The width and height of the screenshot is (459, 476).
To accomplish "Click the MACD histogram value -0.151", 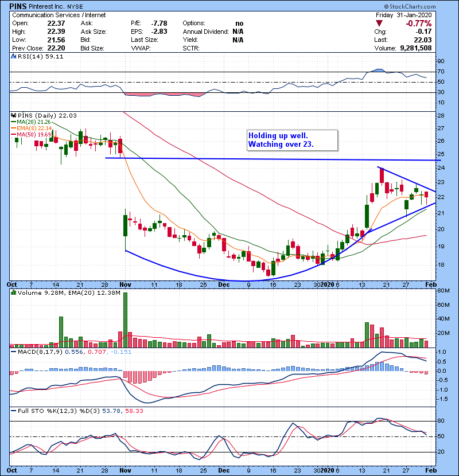I will [x=121, y=352].
